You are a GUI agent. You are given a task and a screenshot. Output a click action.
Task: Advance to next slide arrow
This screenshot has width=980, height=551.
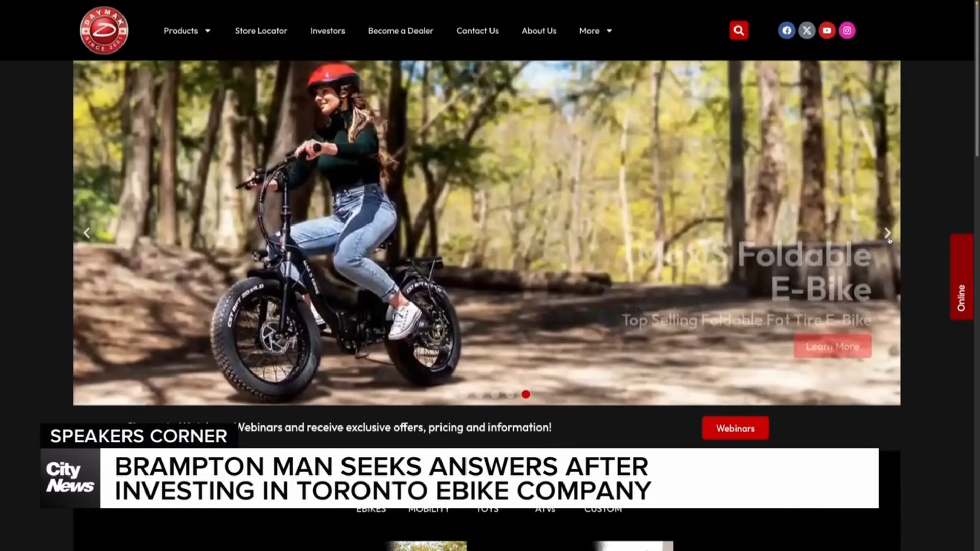coord(887,233)
